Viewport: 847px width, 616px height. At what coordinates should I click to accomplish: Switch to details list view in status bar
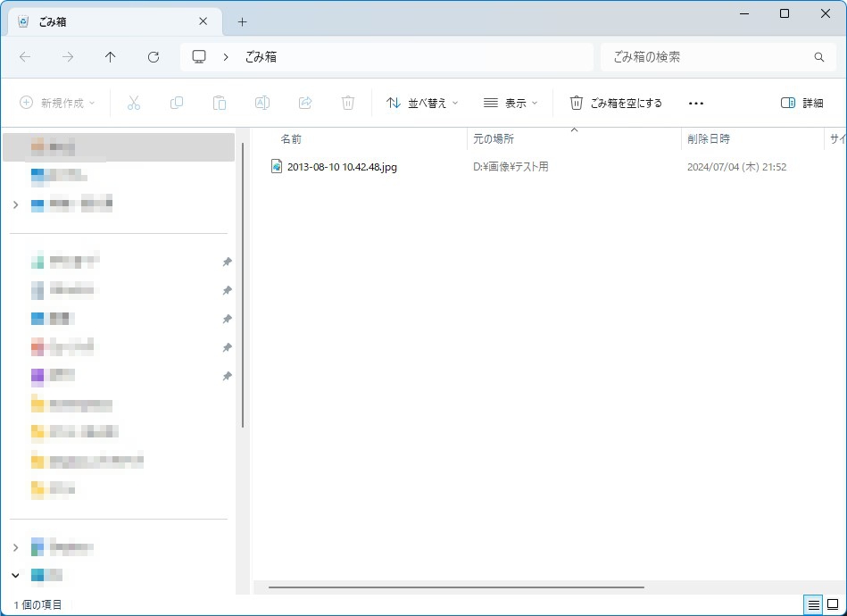coord(813,604)
